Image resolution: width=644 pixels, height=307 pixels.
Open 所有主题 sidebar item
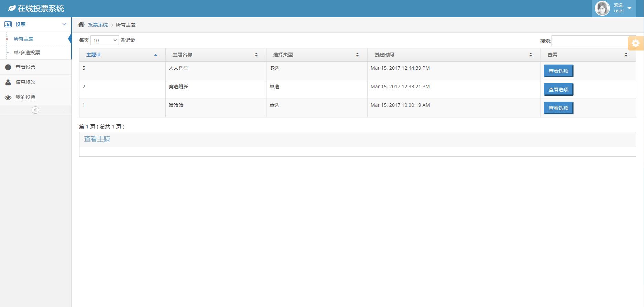(x=23, y=39)
